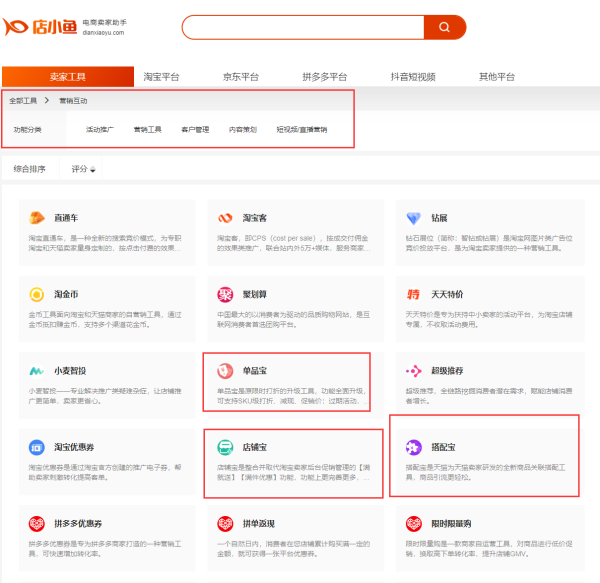Click the 限时限量购 GMV description text
This screenshot has height=583, width=600.
489,549
